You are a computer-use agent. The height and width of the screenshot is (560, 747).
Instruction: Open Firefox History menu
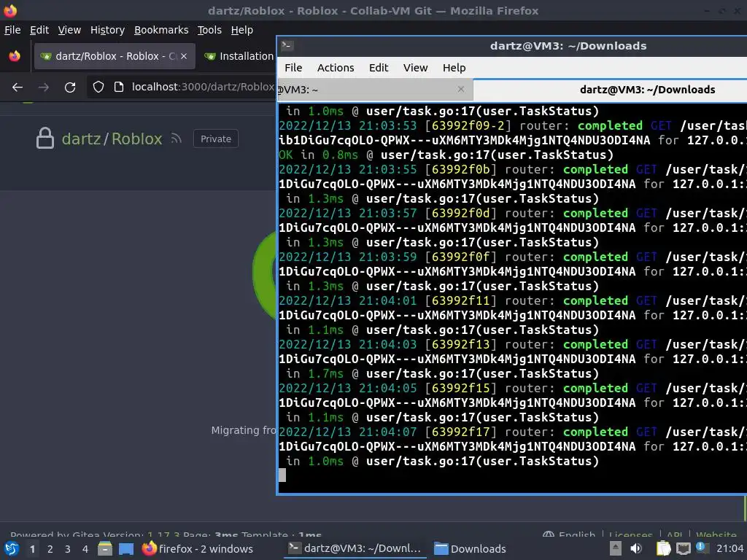[107, 30]
